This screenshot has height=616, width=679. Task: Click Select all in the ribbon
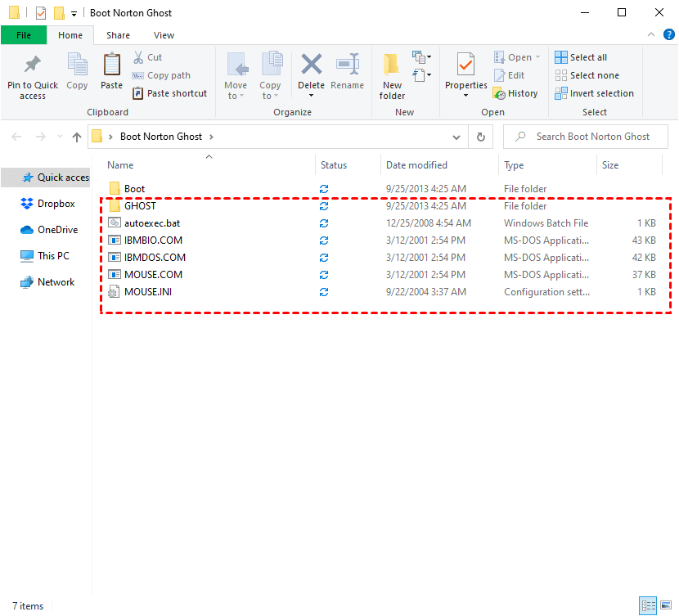click(581, 57)
